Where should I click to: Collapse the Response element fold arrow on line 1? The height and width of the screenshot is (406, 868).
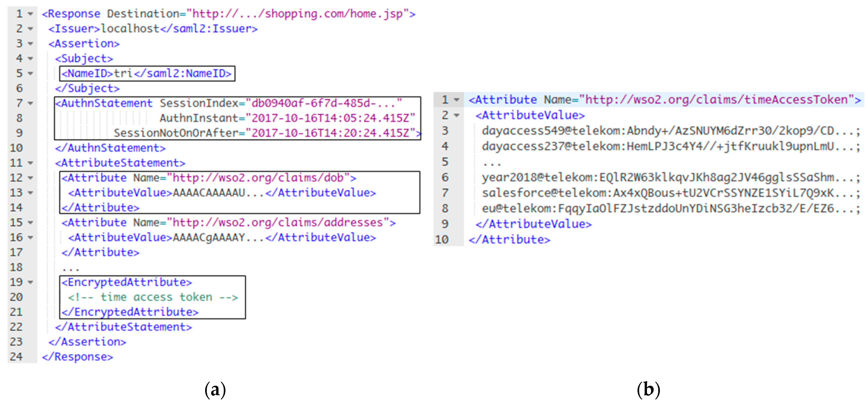pos(30,14)
